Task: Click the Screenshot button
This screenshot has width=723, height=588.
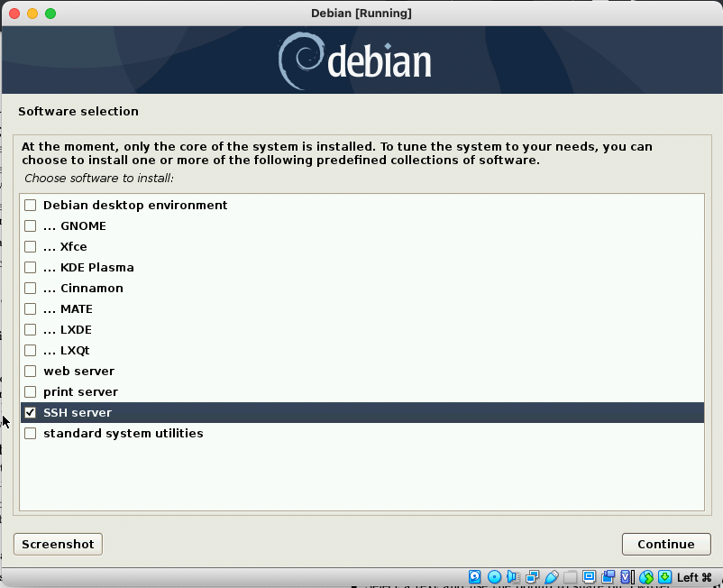Action: (58, 544)
